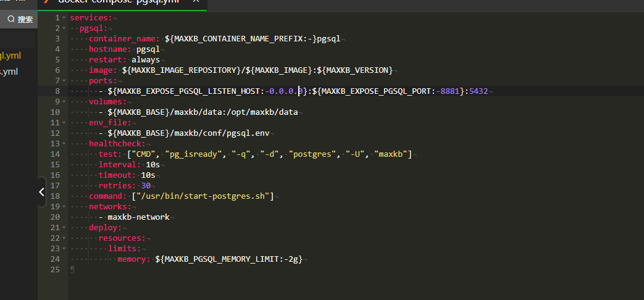Click the search magnifier icon

click(10, 19)
